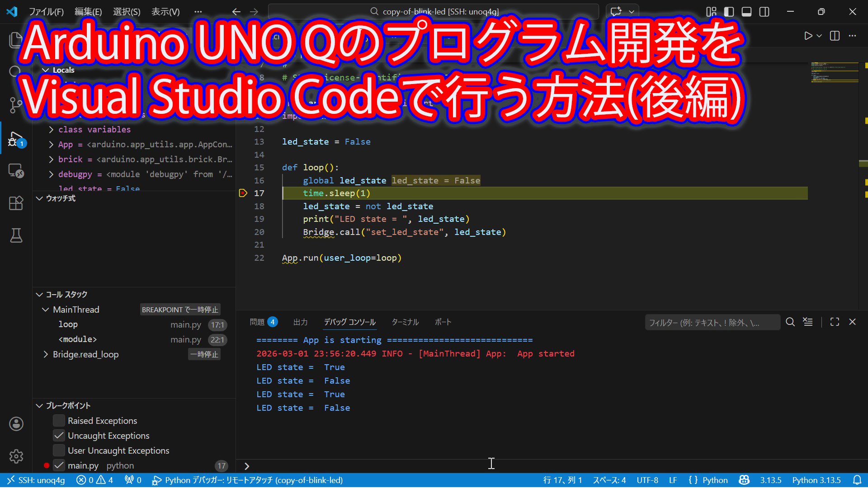Click the debug console input prompt
Image resolution: width=868 pixels, height=488 pixels.
(x=552, y=466)
